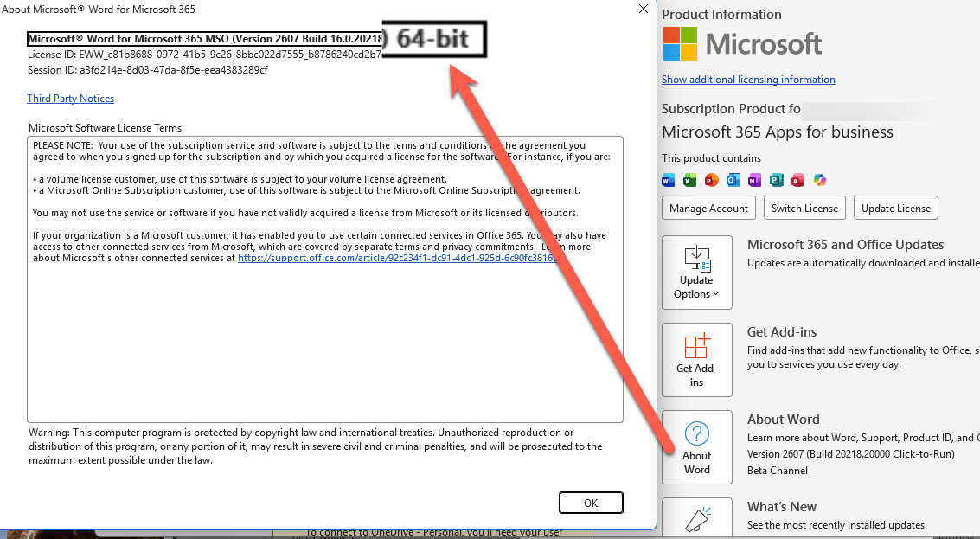
Task: Click the Product Information heading
Action: [721, 15]
